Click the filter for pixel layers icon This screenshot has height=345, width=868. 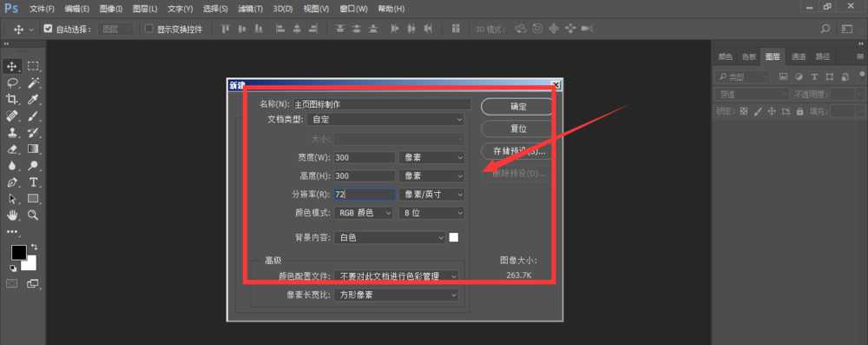pyautogui.click(x=783, y=77)
